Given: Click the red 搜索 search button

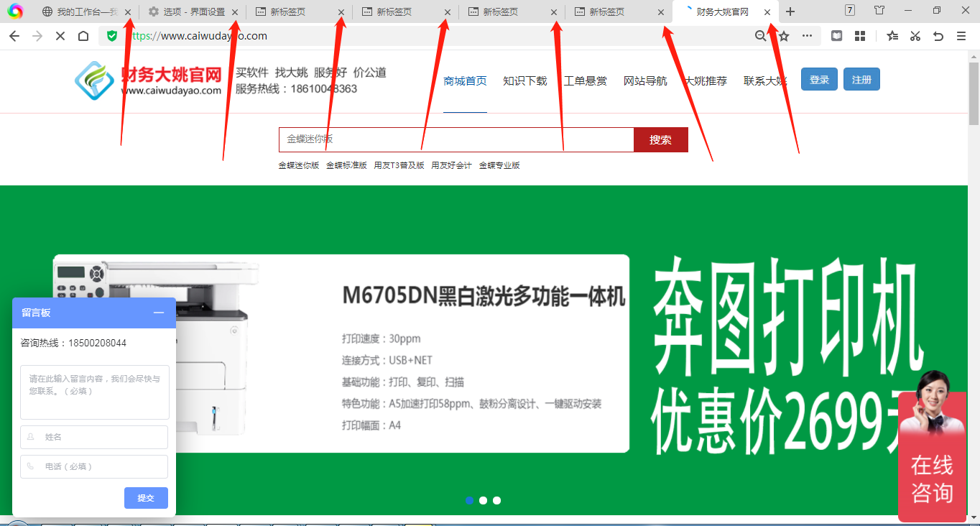Looking at the screenshot, I should [x=660, y=140].
